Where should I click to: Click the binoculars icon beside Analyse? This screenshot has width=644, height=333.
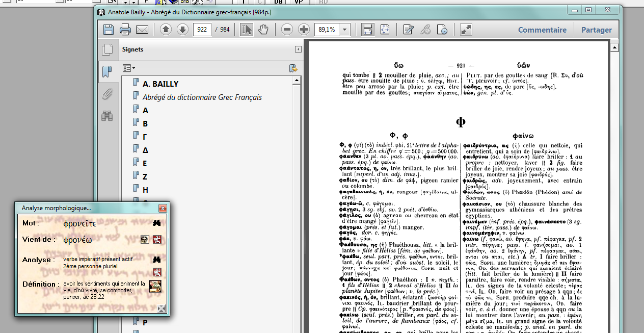[x=157, y=260]
